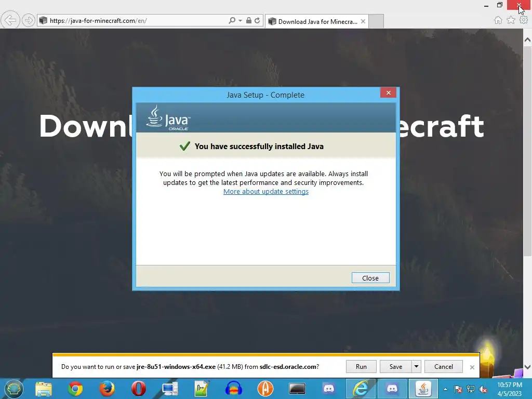Expand the address bar autocomplete dropdown
The image size is (532, 399).
coord(240,21)
